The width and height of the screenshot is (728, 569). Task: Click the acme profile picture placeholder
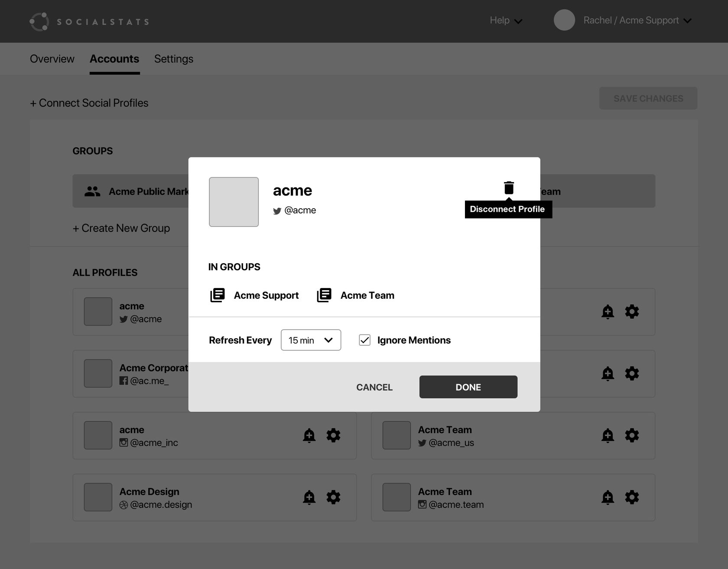coord(234,202)
